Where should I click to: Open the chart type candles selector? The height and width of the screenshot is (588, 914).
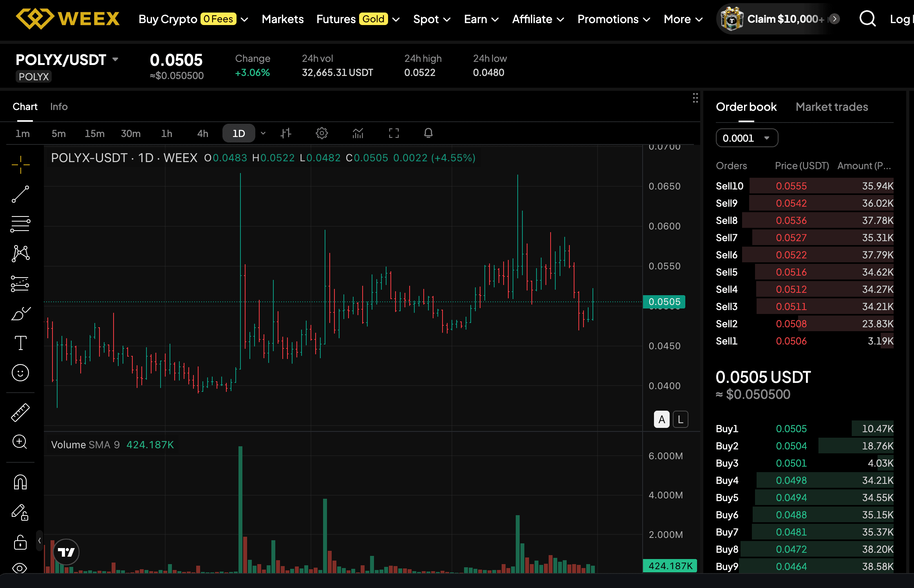[286, 133]
